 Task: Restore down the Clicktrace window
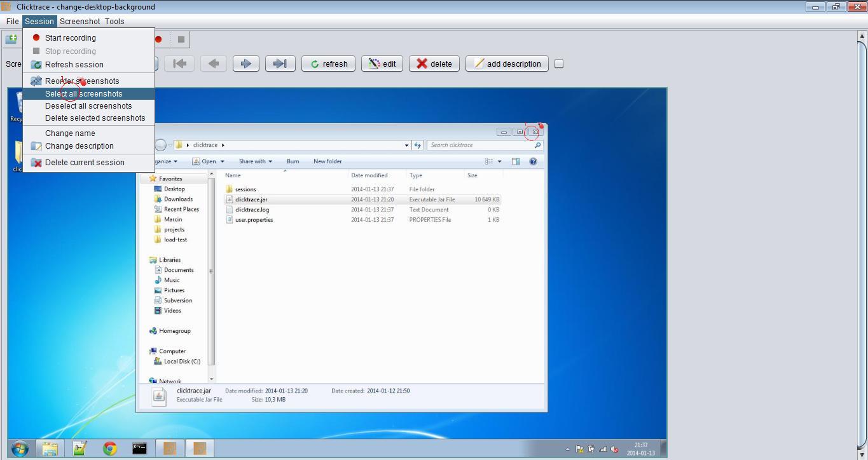pos(836,6)
